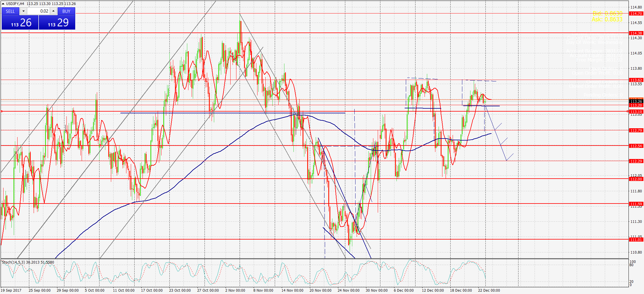Select the 113.62 price level label
The height and width of the screenshot is (294, 644).
click(x=636, y=80)
